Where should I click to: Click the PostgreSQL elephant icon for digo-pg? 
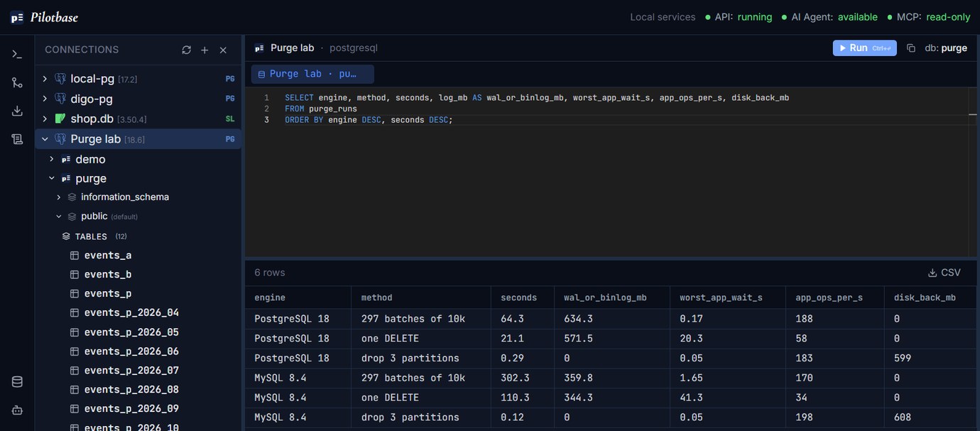pos(60,99)
